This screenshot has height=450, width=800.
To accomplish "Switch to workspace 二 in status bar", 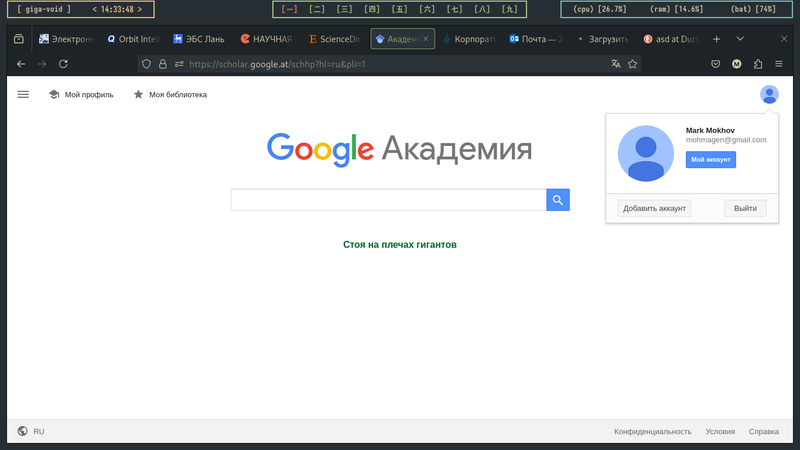I will point(317,9).
